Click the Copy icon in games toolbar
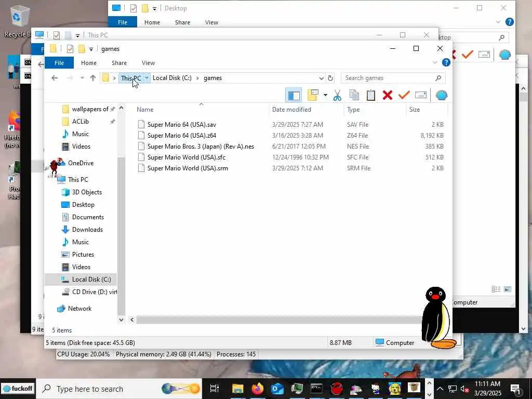The height and width of the screenshot is (399, 532). pyautogui.click(x=354, y=96)
